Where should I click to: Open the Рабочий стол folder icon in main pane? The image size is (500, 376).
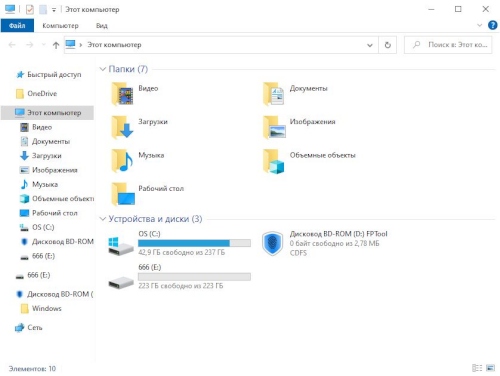click(123, 194)
